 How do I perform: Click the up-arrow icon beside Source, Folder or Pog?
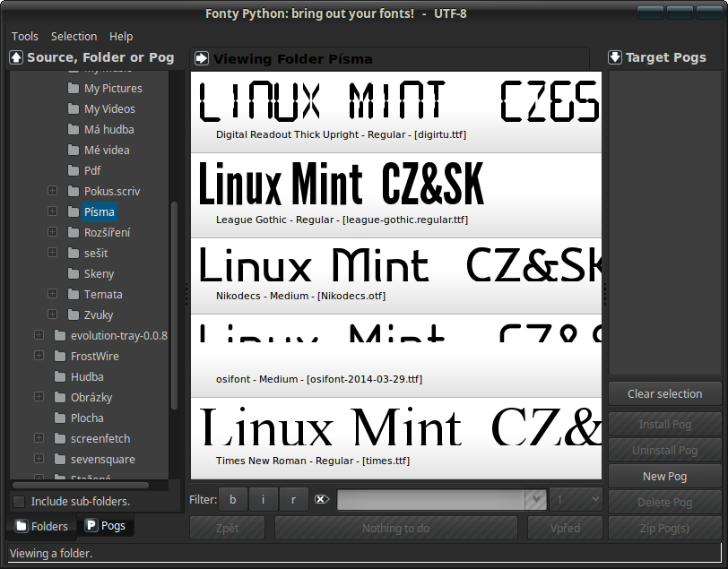[16, 57]
